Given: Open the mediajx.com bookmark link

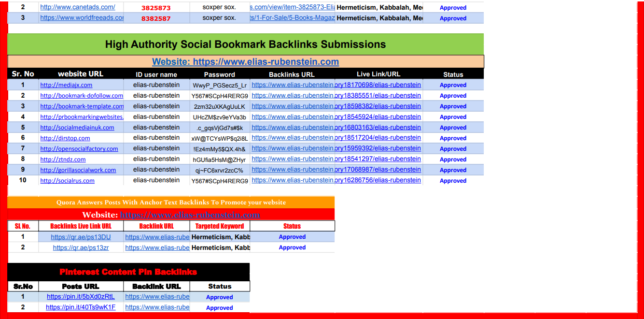Looking at the screenshot, I should pyautogui.click(x=66, y=85).
